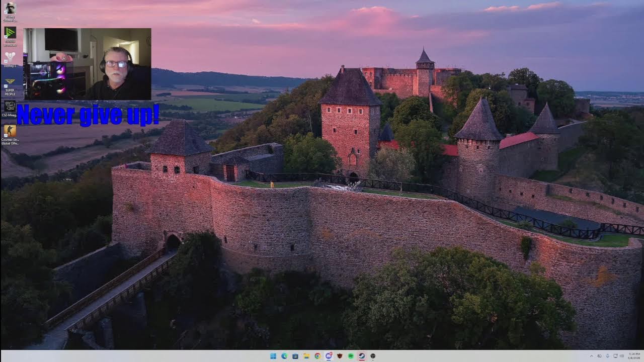Screen dimensions: 644x362
Task: Open the dark round taskbar app icon
Action: pos(373,356)
